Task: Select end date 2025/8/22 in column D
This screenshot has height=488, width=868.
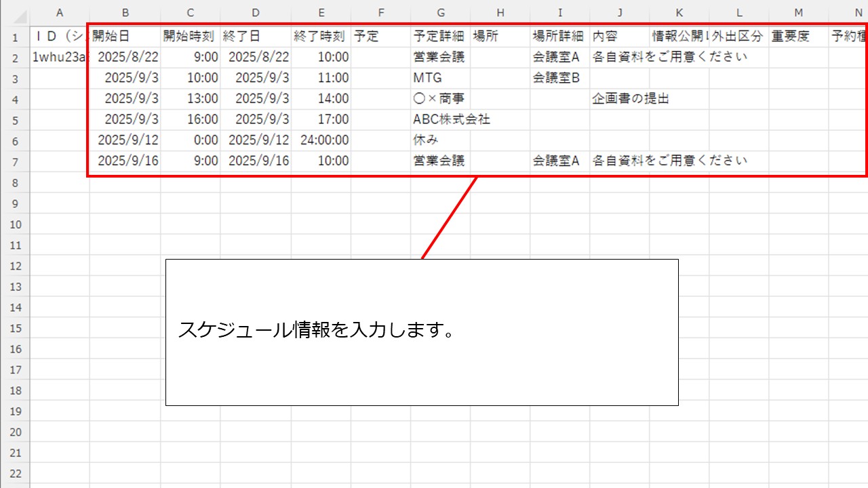Action: tap(256, 58)
